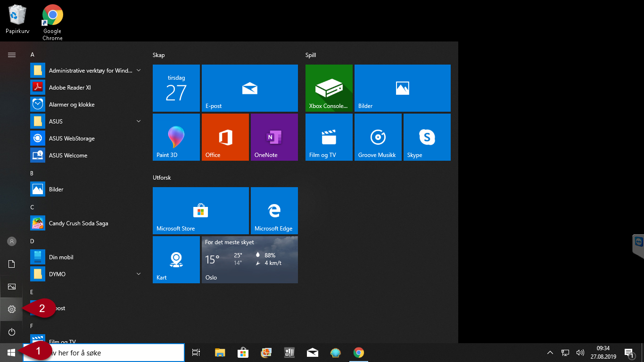Open the photo gallery taskbar icon
Screen dimensions: 644x362
[266, 353]
